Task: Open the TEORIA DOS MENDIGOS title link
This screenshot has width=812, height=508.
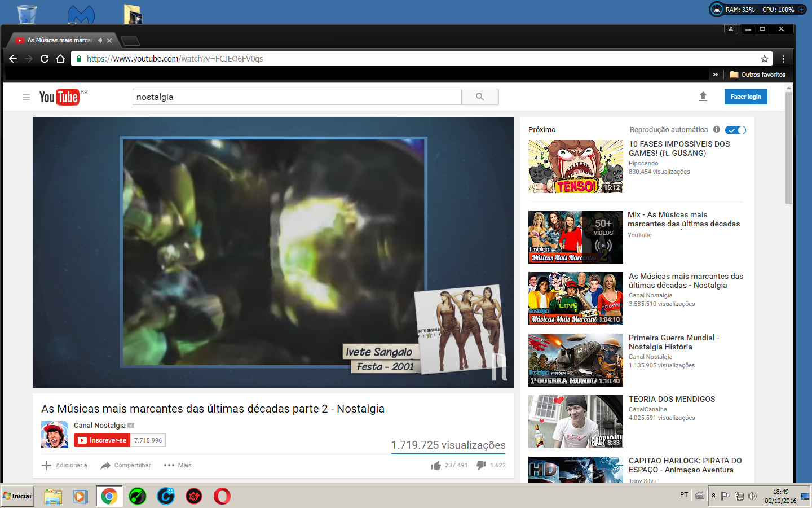Action: pyautogui.click(x=672, y=399)
